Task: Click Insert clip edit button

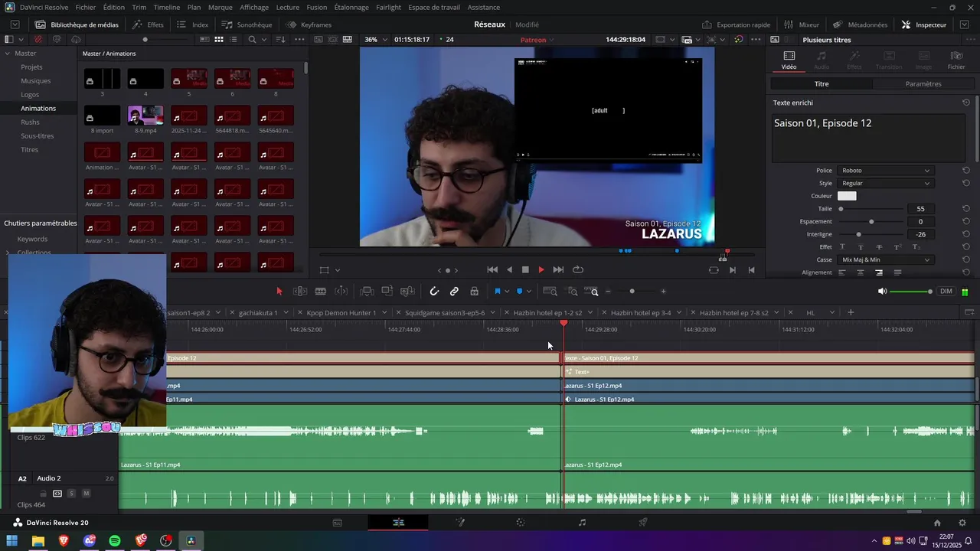Action: pyautogui.click(x=367, y=292)
